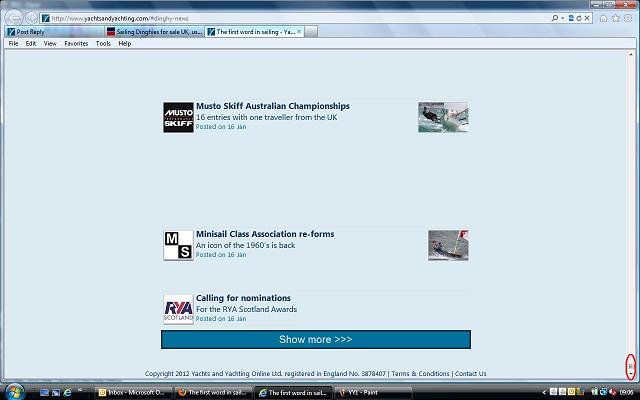The width and height of the screenshot is (640, 400).
Task: Click 'Posted on 16 Jan' under Minisail
Action: pyautogui.click(x=221, y=255)
